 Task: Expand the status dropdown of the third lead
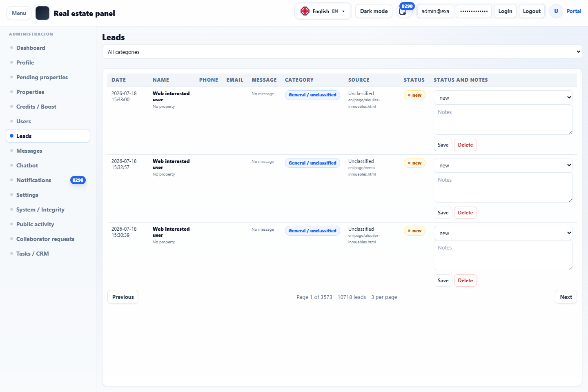click(x=503, y=233)
